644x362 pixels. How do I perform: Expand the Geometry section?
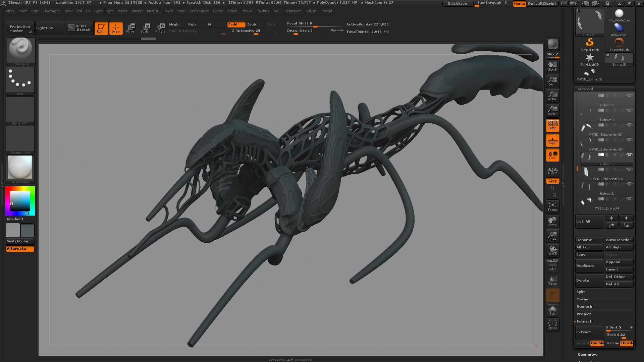[588, 354]
